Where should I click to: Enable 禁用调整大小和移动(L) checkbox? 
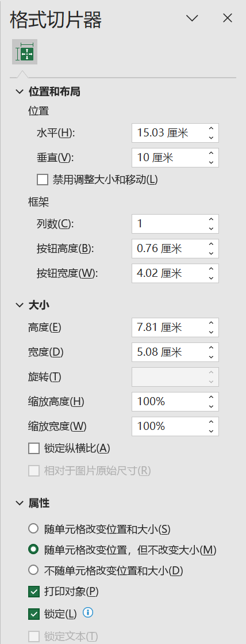(x=42, y=180)
